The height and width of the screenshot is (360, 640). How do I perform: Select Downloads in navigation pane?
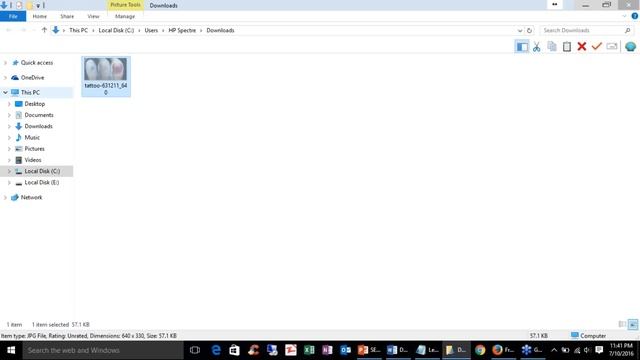38,126
